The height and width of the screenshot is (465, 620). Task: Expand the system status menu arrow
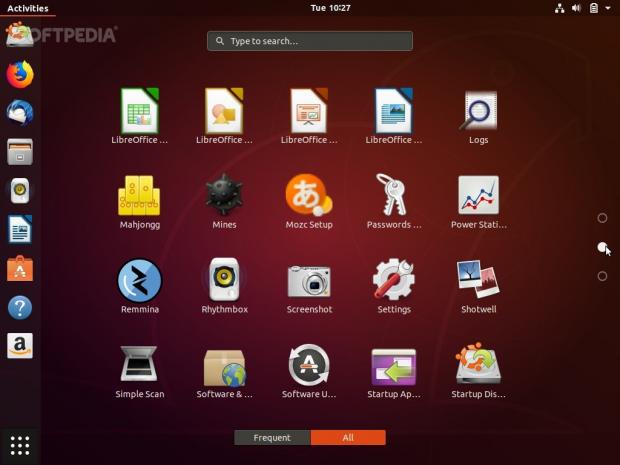click(x=608, y=8)
